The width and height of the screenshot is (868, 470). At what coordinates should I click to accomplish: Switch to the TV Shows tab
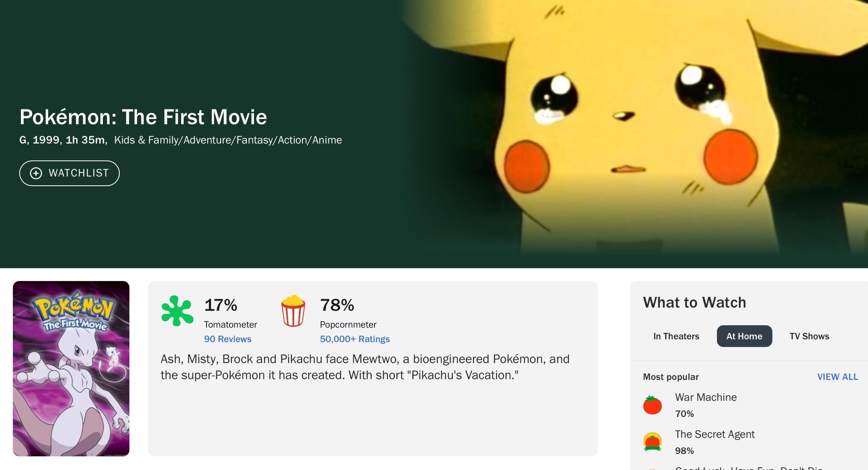(x=809, y=336)
